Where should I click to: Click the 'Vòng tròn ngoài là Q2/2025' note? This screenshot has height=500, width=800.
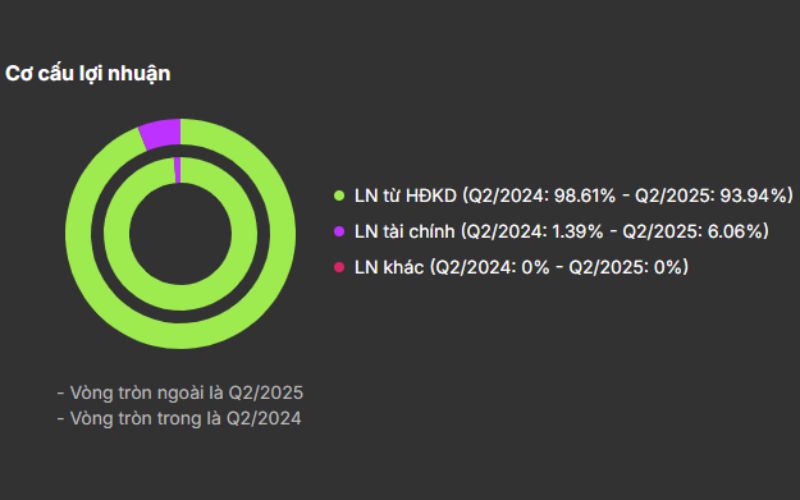tap(180, 392)
